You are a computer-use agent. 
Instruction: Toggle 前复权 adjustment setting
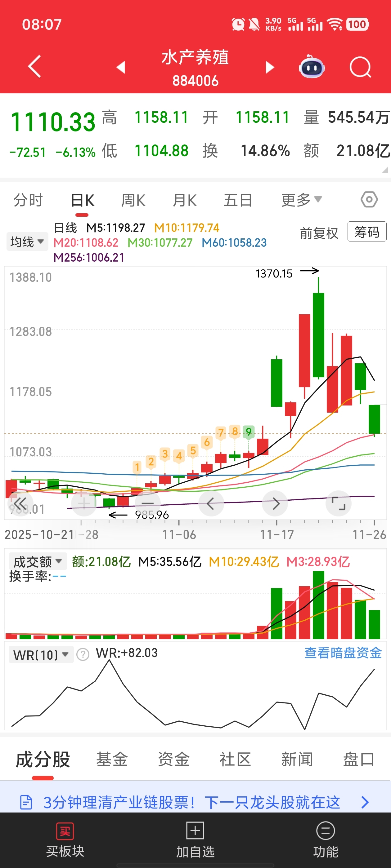(x=319, y=233)
